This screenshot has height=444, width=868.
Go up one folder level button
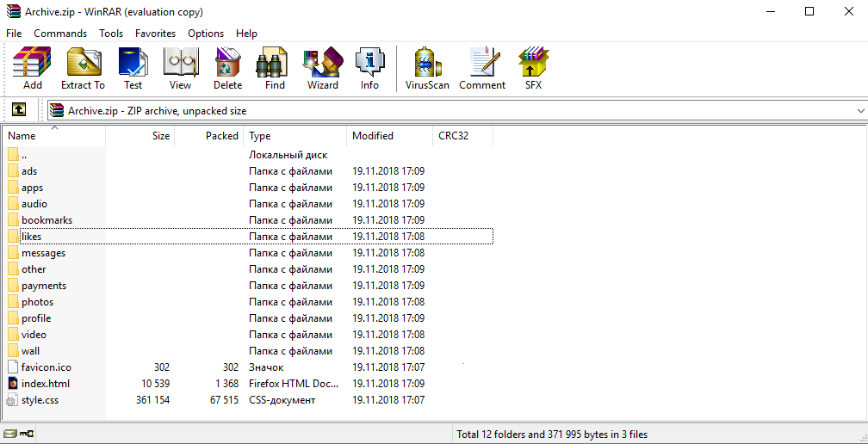click(x=19, y=110)
